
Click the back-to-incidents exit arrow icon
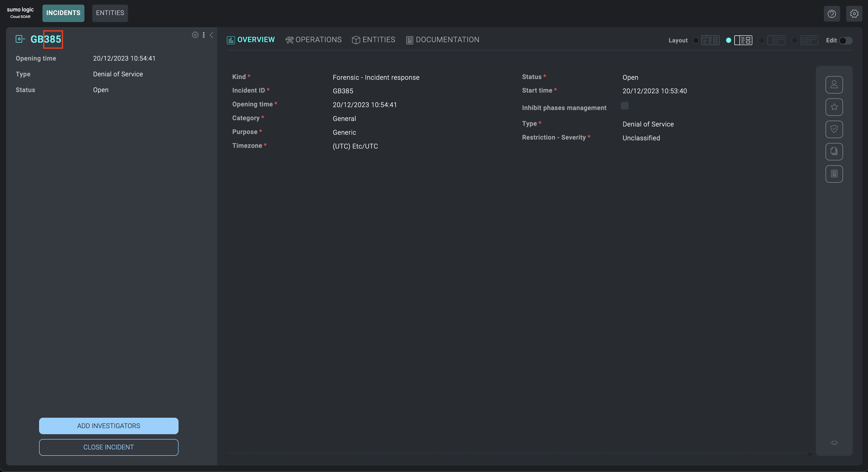coord(20,39)
